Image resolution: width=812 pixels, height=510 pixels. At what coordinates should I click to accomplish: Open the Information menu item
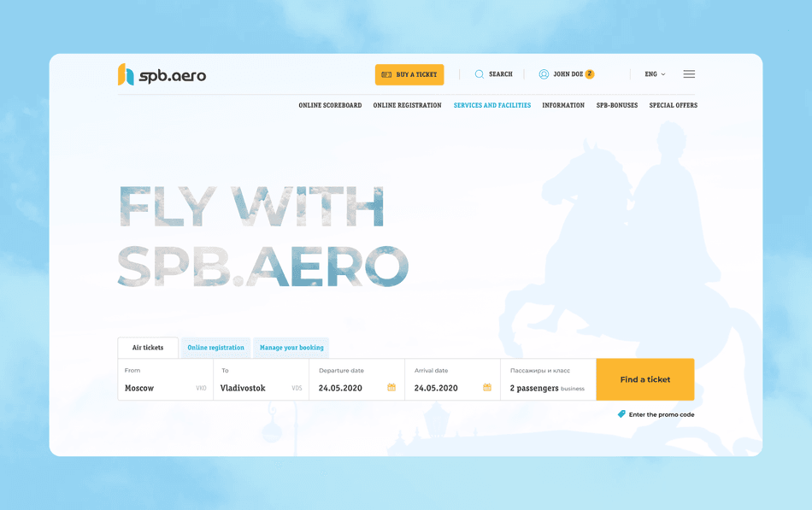563,105
